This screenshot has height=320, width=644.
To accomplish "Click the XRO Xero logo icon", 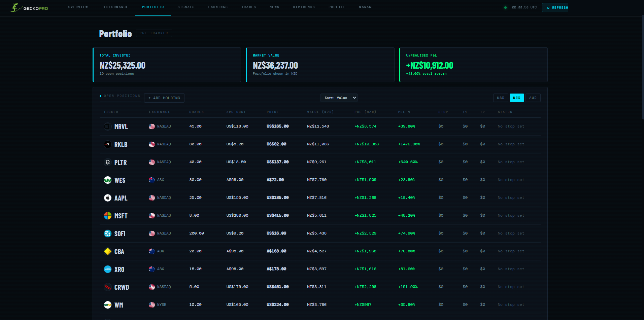I will pos(108,269).
